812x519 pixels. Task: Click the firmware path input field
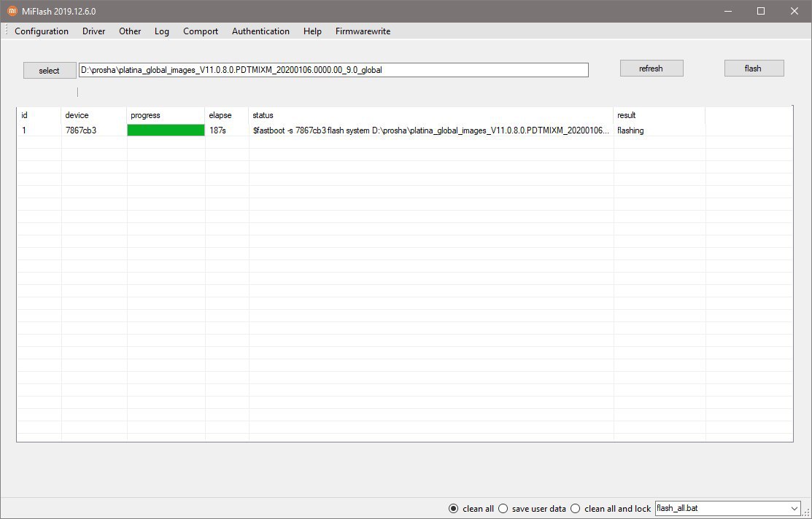(x=333, y=70)
